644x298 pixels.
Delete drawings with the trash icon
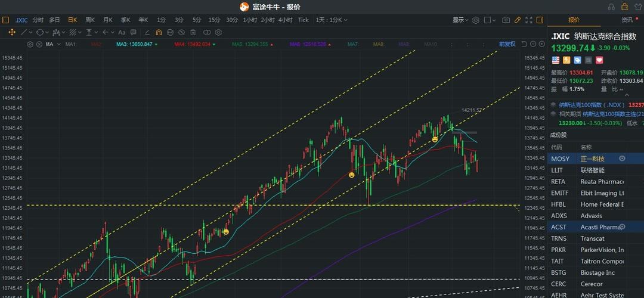(193, 32)
